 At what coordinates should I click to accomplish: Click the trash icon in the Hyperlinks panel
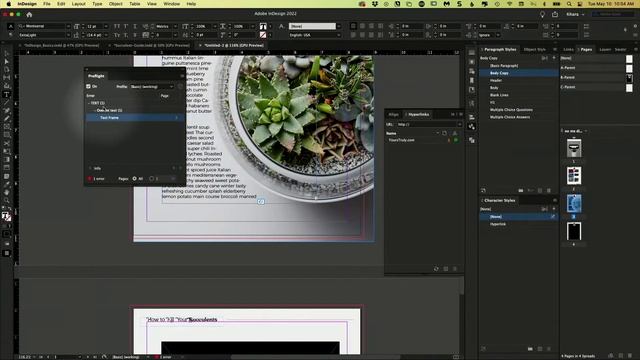tap(455, 269)
